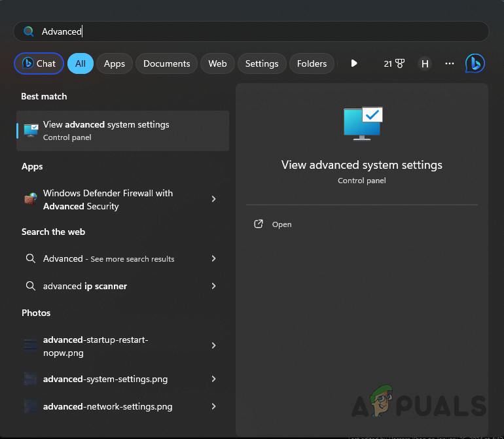Switch to the Settings filter tab
The image size is (504, 439).
pyautogui.click(x=262, y=63)
